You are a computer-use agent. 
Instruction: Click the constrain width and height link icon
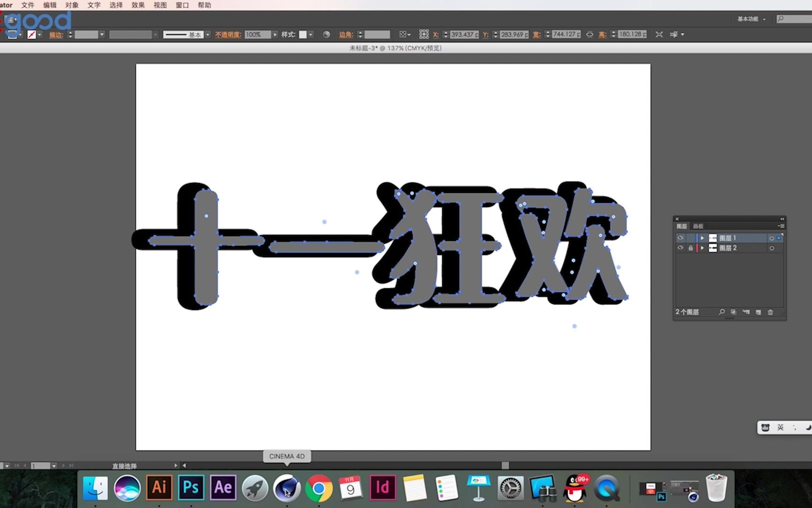pos(589,34)
